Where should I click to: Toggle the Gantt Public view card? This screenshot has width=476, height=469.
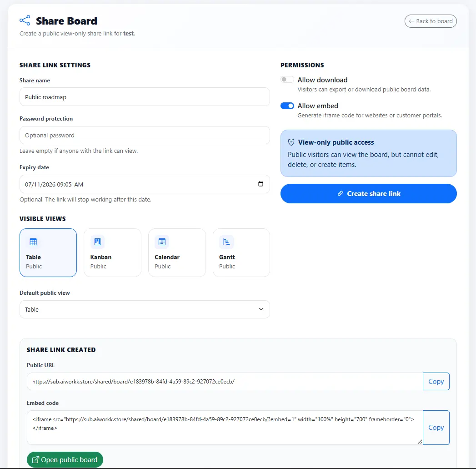coord(241,253)
